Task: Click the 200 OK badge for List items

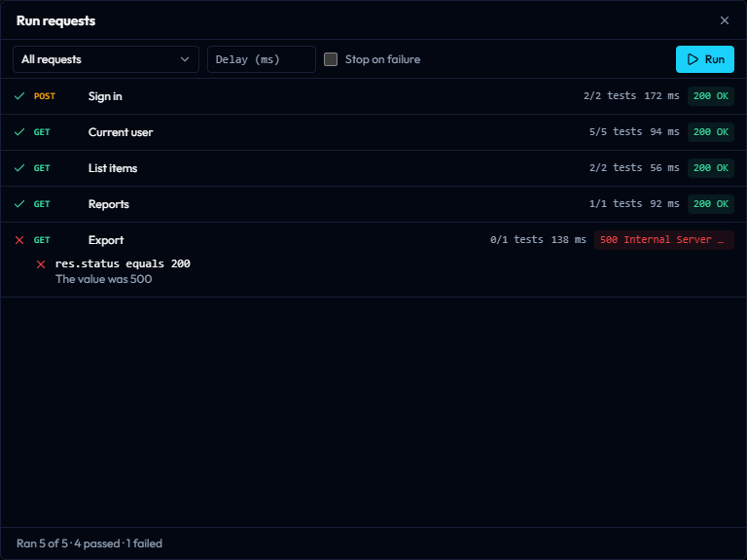Action: click(x=710, y=167)
